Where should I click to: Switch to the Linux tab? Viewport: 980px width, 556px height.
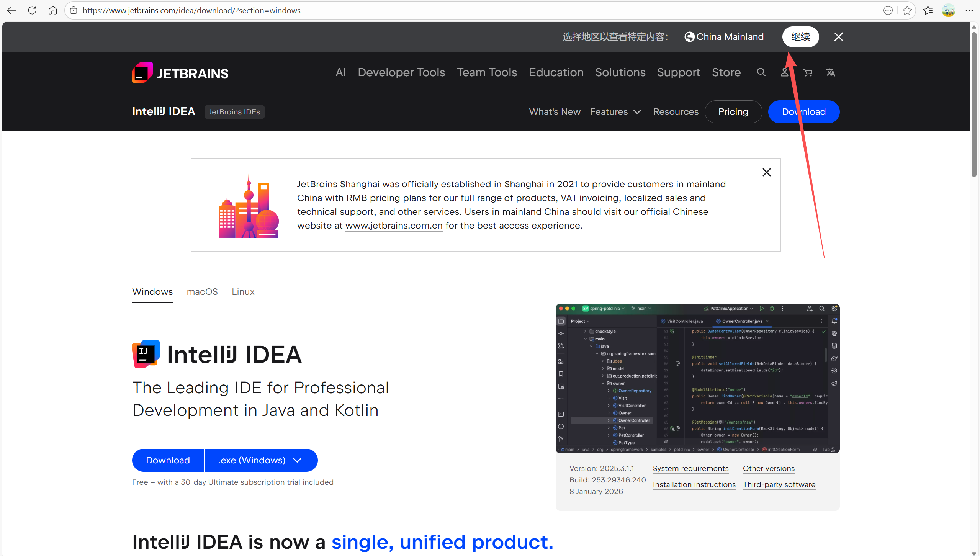coord(243,291)
